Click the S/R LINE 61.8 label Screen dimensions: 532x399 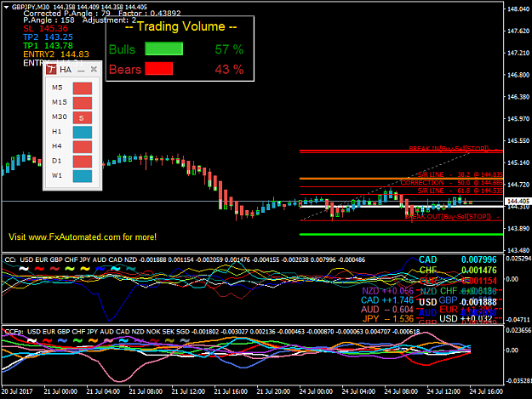click(x=460, y=191)
